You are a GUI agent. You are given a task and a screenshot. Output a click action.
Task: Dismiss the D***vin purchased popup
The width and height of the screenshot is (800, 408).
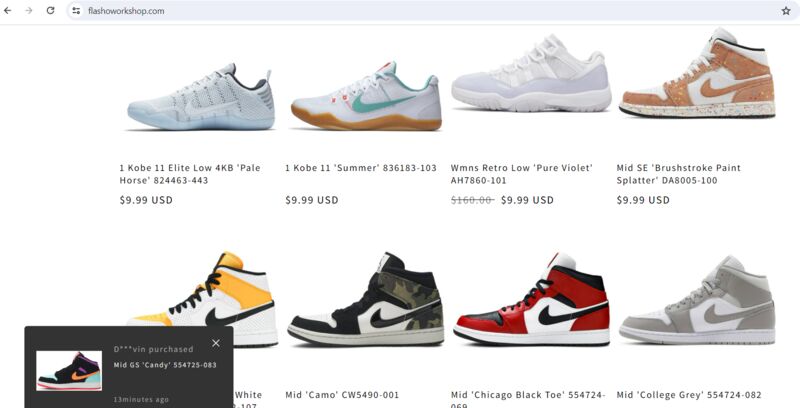click(x=216, y=343)
